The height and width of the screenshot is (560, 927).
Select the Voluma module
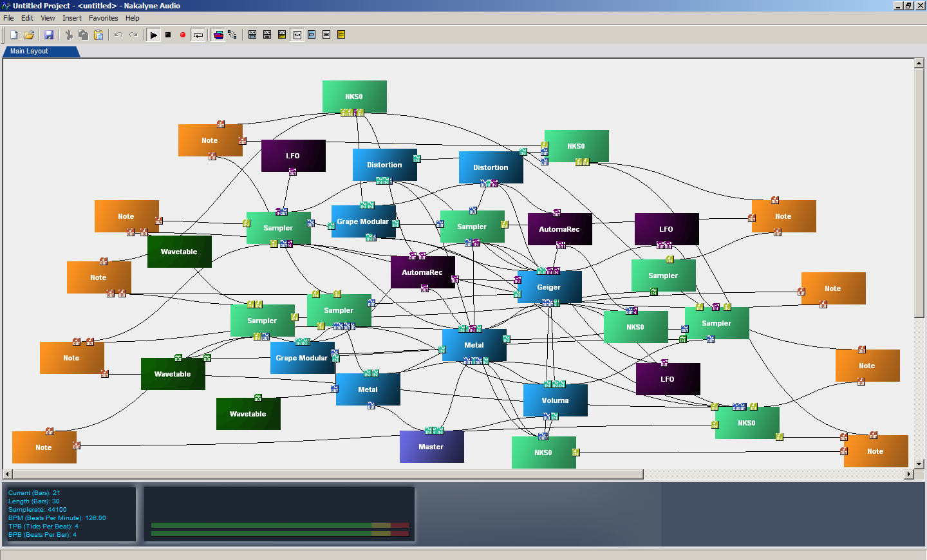pos(556,400)
